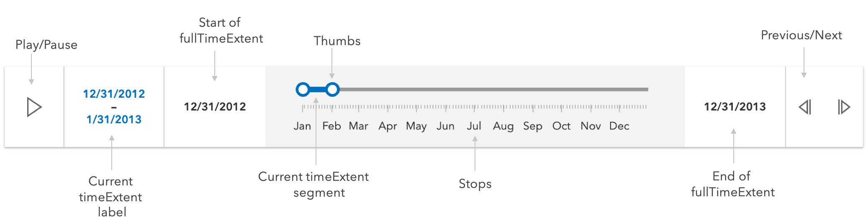Click the blue 12/31/2012 – 1/31/2013 extent label
The width and height of the screenshot is (868, 223).
pos(114,106)
